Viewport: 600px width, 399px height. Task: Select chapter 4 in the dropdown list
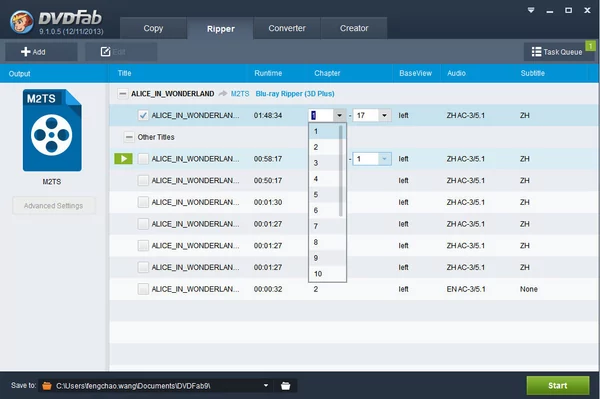[x=324, y=179]
